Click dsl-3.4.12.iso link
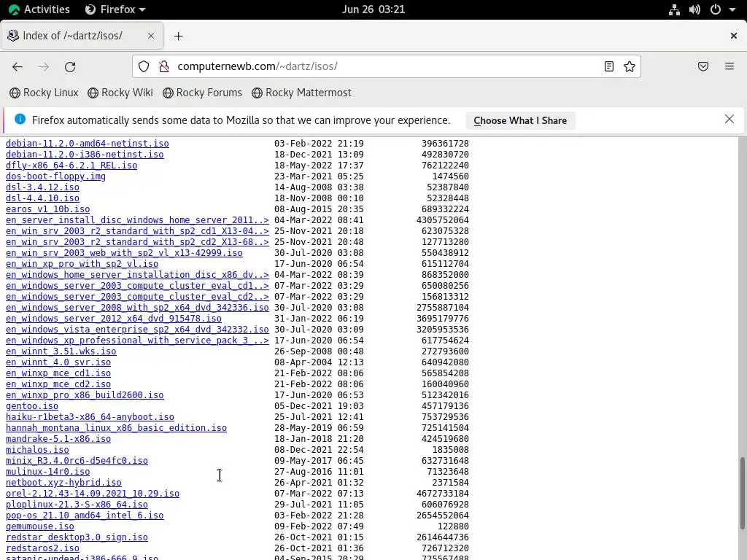747x560 pixels. 42,187
